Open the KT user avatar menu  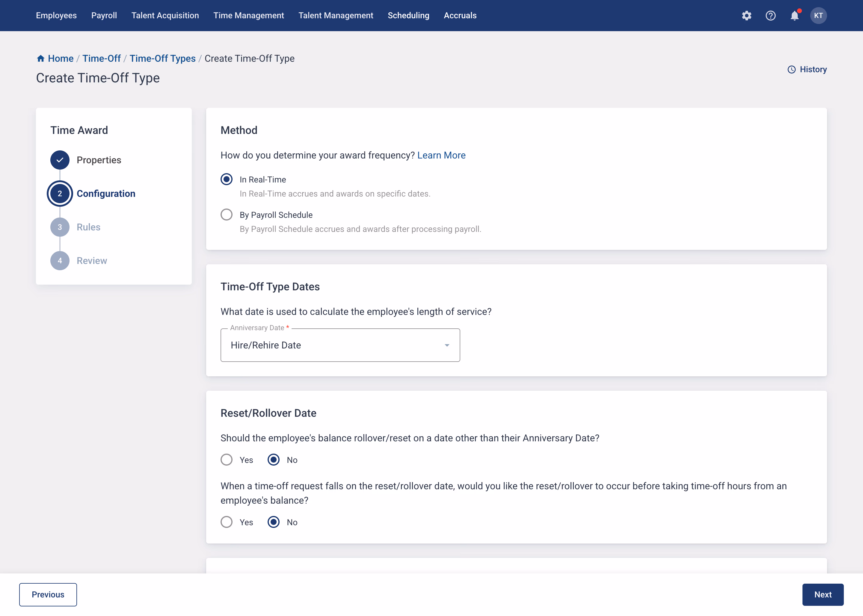[818, 16]
